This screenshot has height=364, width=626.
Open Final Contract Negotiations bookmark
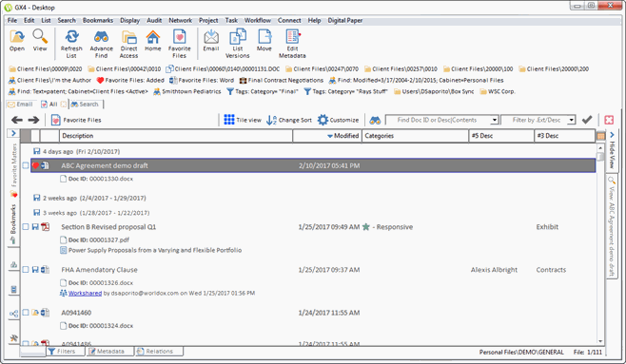282,80
